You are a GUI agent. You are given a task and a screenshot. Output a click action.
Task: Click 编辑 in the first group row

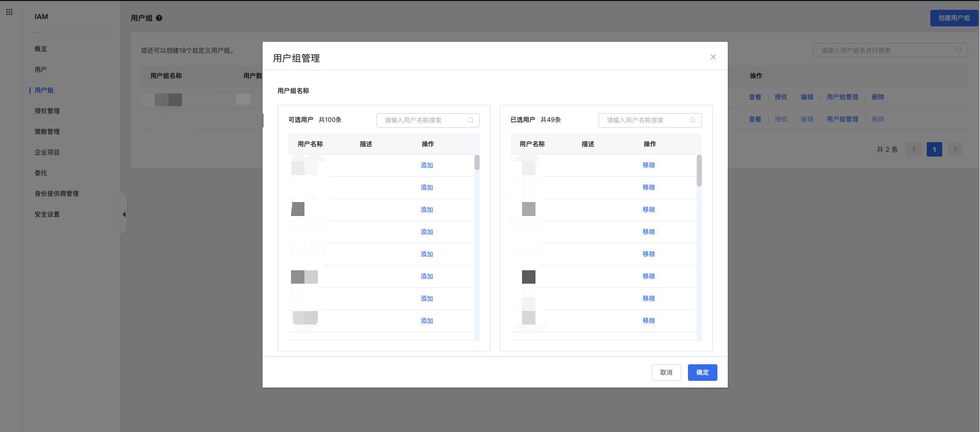tap(807, 97)
